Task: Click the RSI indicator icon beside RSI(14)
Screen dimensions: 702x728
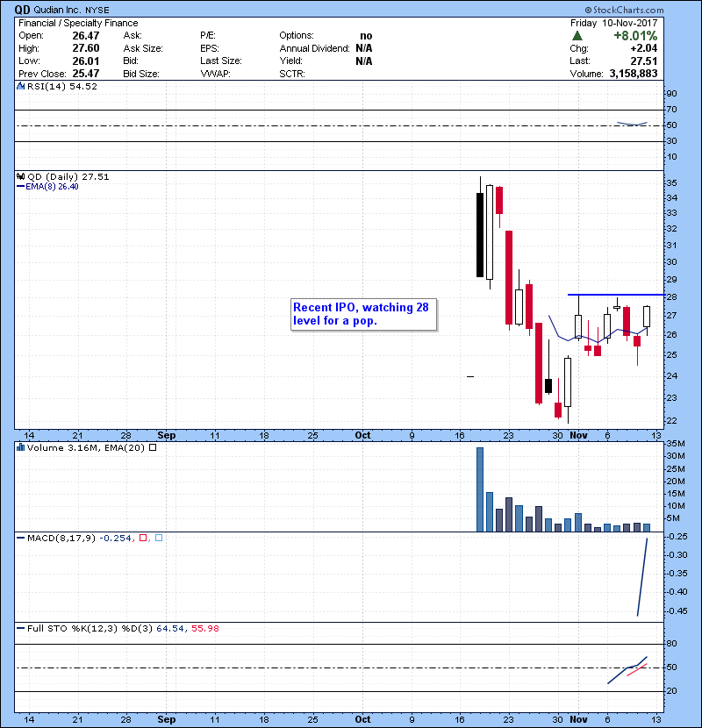Action: point(20,86)
